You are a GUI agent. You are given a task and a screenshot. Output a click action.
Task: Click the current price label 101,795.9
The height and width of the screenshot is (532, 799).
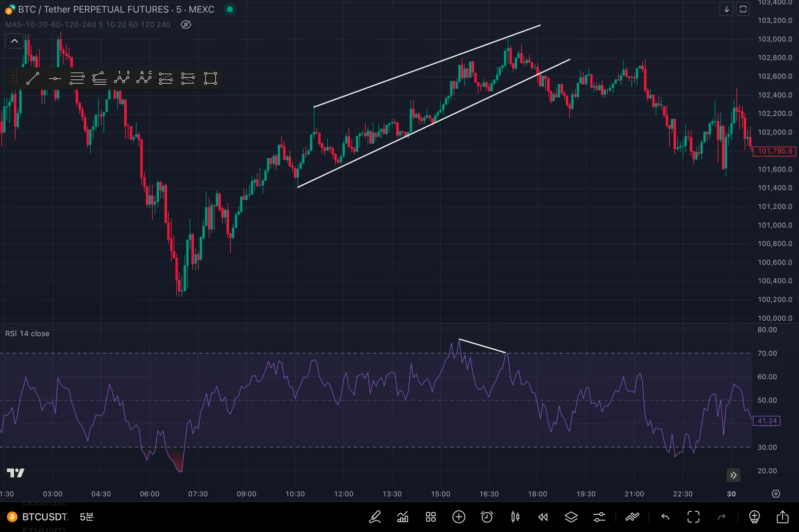pos(775,151)
